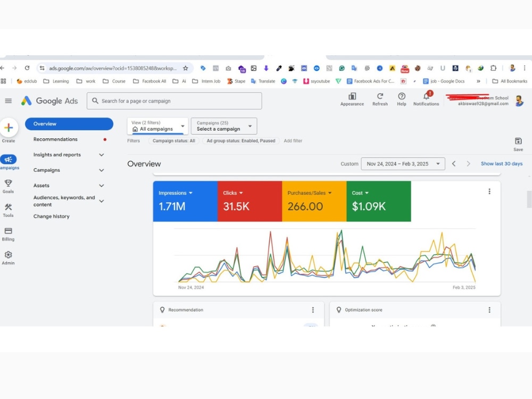
Task: Open the Facebook All bookmarks folder
Action: [149, 81]
